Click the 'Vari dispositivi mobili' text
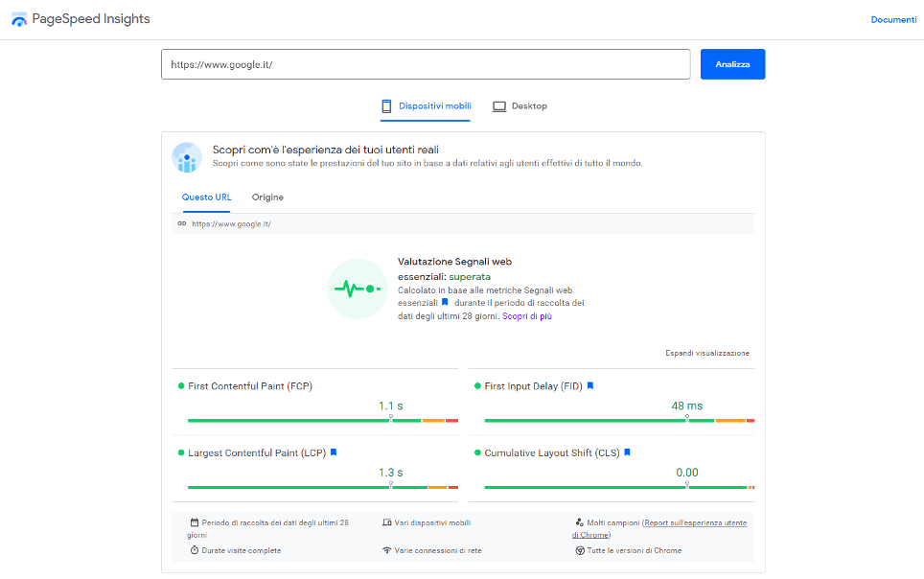The width and height of the screenshot is (924, 579). tap(432, 522)
